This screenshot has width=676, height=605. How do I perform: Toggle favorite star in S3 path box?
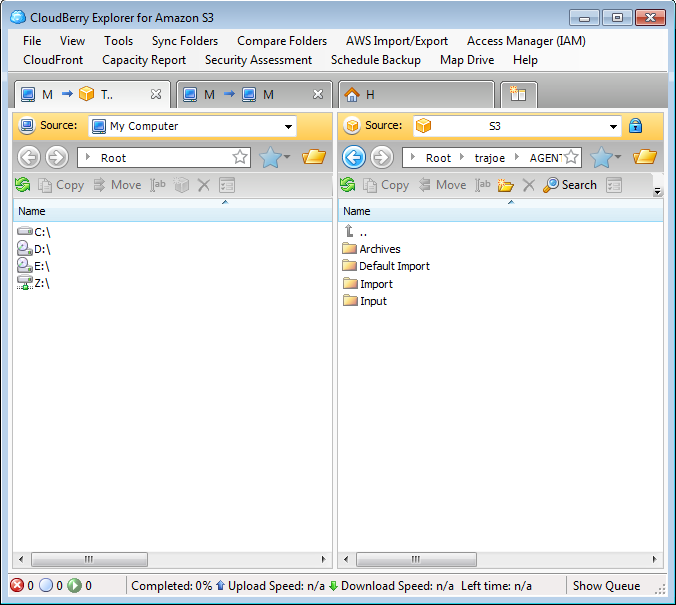tap(571, 157)
